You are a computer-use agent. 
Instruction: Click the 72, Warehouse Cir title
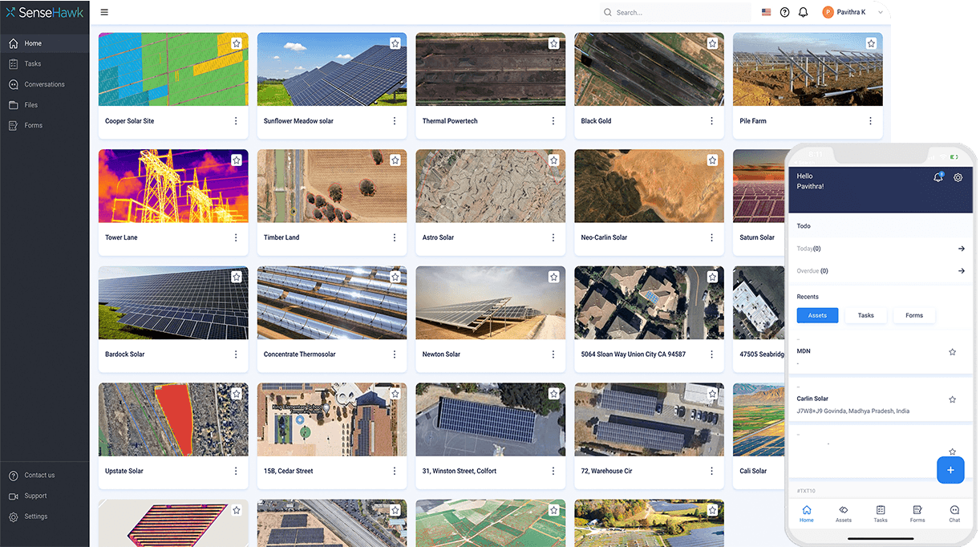(607, 471)
